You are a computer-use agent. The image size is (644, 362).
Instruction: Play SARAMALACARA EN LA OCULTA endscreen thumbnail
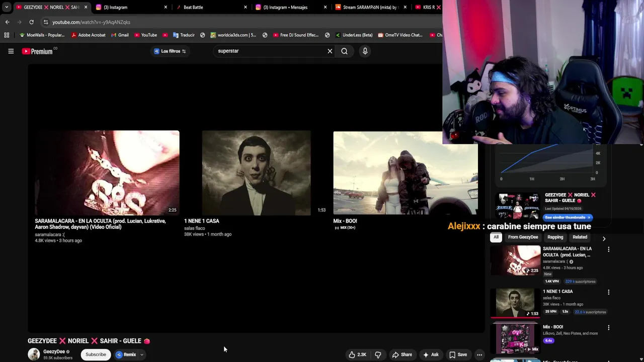107,173
